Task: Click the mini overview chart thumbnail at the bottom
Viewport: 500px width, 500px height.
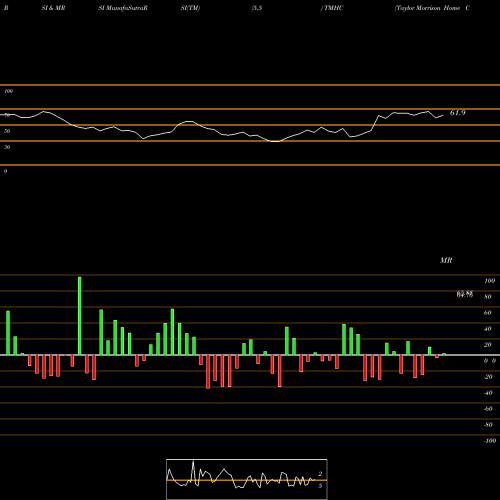Action: tap(247, 479)
